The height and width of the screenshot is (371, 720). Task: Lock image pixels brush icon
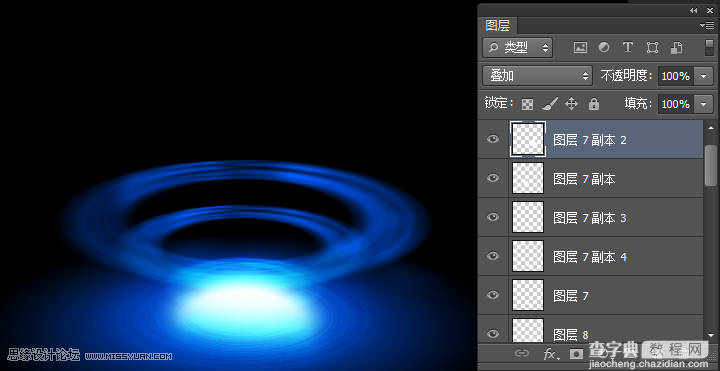[x=550, y=104]
